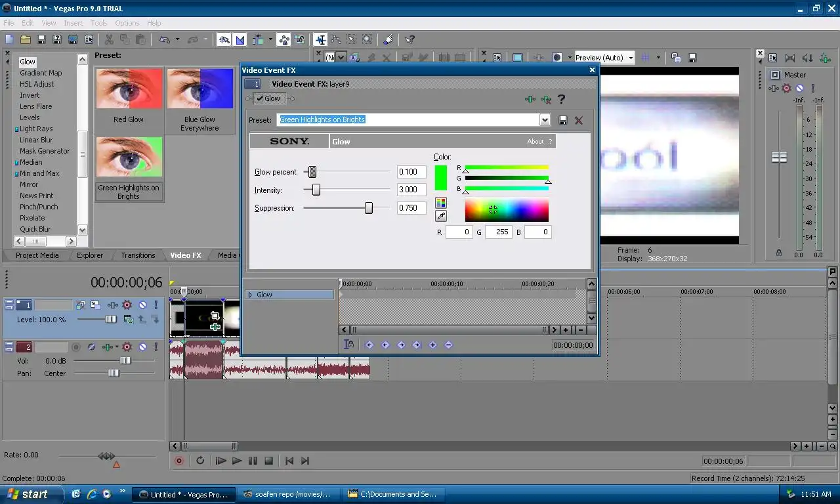The height and width of the screenshot is (504, 840).
Task: Click the Glow percent value field 0.100
Action: tap(411, 172)
